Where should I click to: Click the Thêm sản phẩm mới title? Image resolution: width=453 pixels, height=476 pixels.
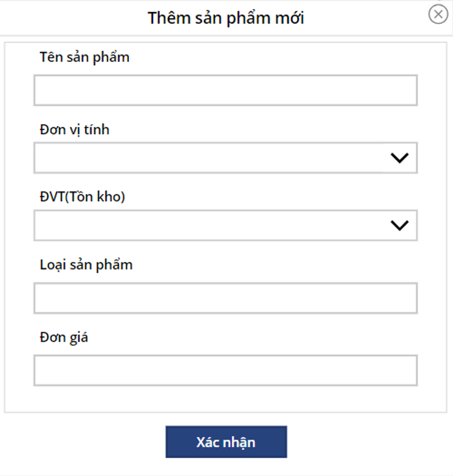click(226, 18)
